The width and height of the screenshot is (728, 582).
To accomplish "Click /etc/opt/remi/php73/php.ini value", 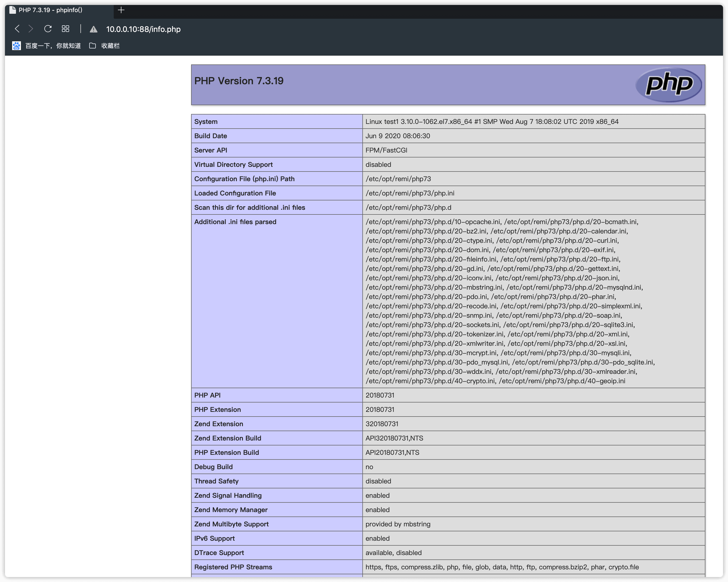I will point(410,193).
